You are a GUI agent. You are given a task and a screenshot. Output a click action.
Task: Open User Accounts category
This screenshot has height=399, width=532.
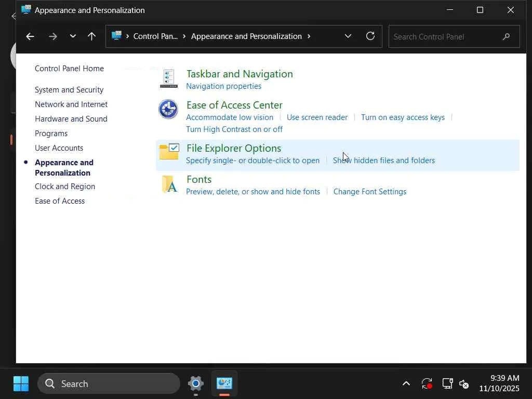pyautogui.click(x=59, y=148)
